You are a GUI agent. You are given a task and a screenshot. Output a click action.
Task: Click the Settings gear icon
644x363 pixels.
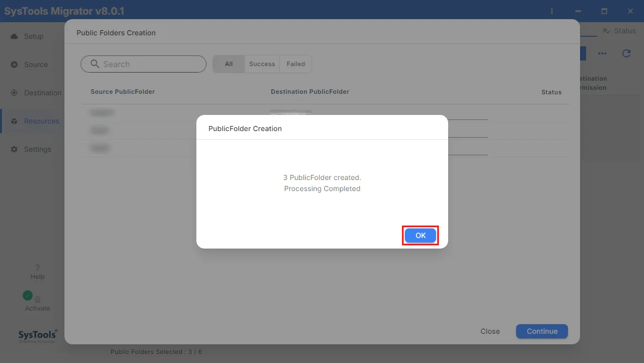coord(14,149)
